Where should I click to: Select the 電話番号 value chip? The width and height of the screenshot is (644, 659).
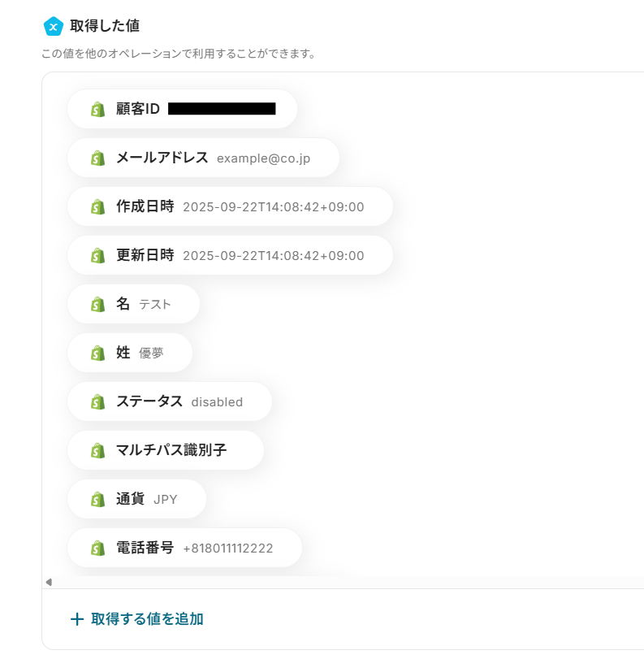coord(185,548)
